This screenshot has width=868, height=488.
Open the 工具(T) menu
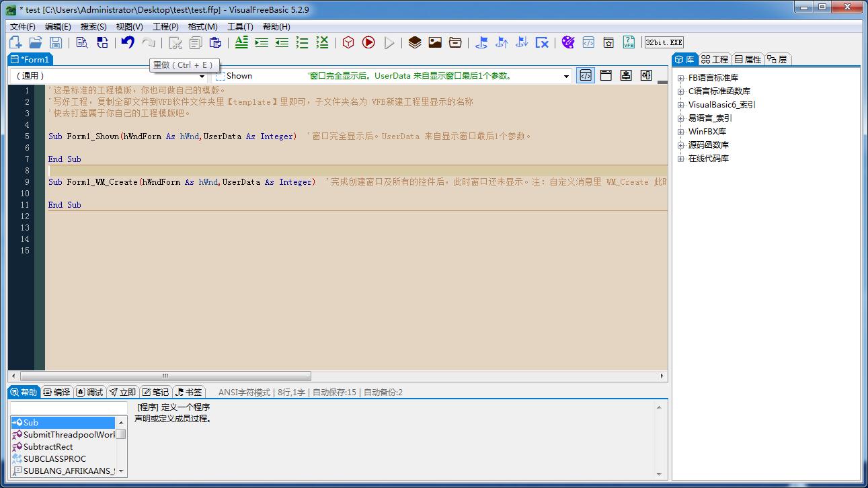pyautogui.click(x=240, y=26)
